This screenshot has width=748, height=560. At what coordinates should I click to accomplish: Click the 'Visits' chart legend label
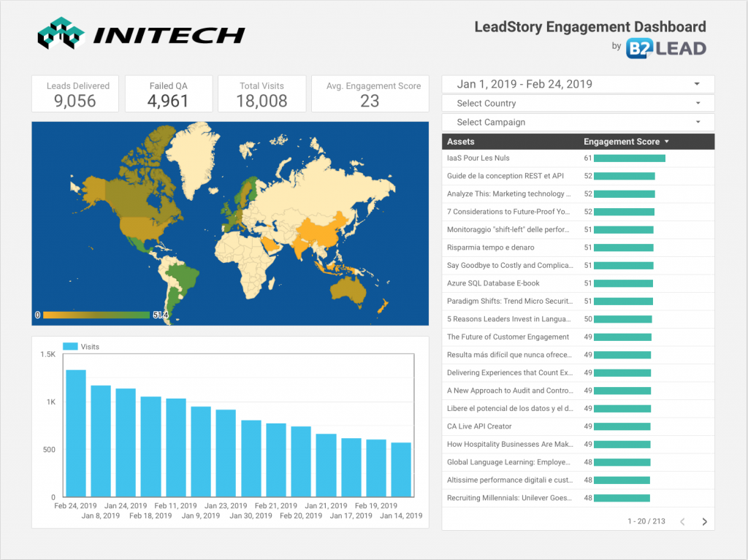(x=90, y=347)
